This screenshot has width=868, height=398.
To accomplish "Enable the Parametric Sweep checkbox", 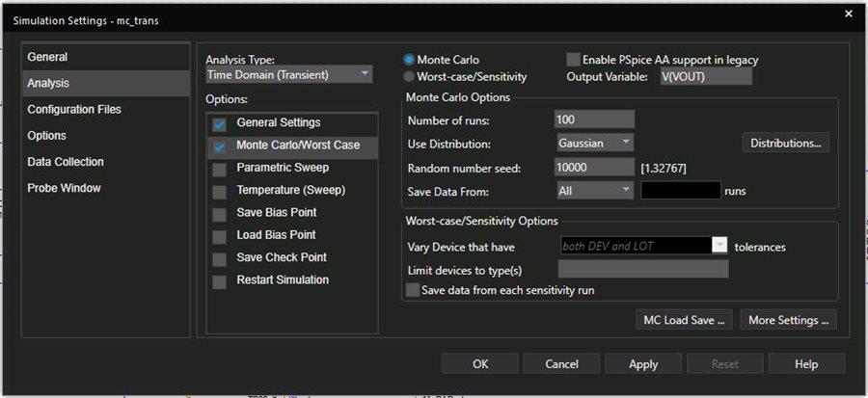I will 220,170.
